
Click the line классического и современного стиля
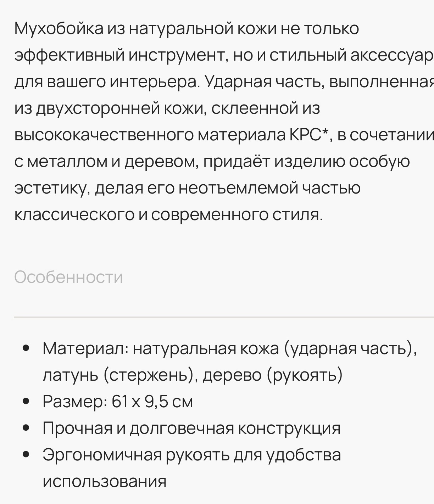[x=168, y=214]
